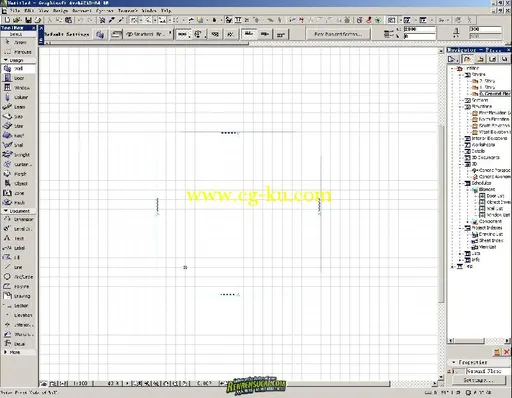
Task: Collapse Project Indexes node in Navigator
Action: [460, 228]
